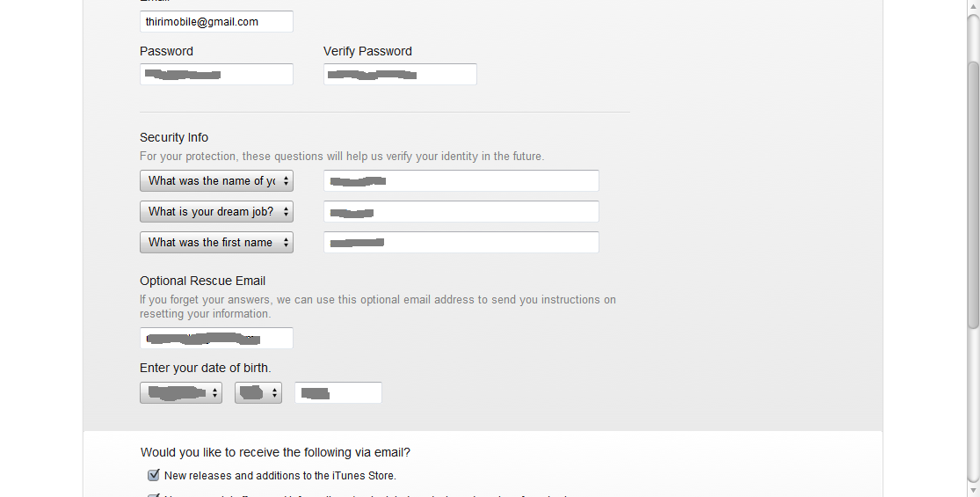Click the scroll up arrow of the scrollbar
Image resolution: width=980 pixels, height=497 pixels.
tap(973, 6)
